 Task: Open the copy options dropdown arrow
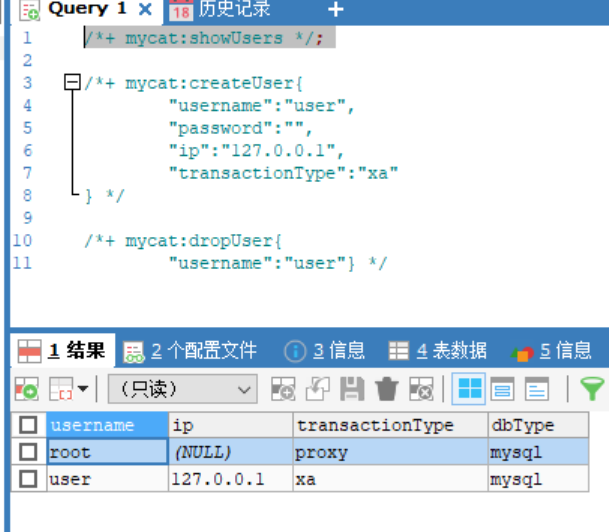click(x=83, y=388)
